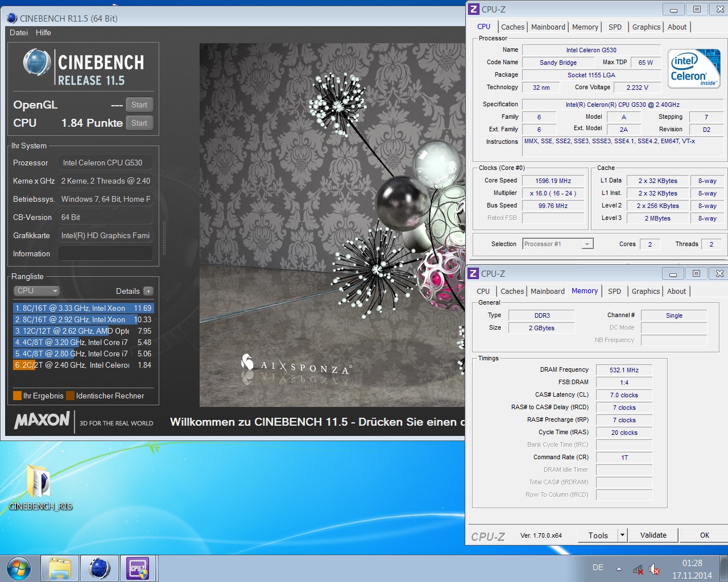Image resolution: width=728 pixels, height=582 pixels.
Task: Click the Prozessor field Intel Celeron CPU G530
Action: pos(105,163)
